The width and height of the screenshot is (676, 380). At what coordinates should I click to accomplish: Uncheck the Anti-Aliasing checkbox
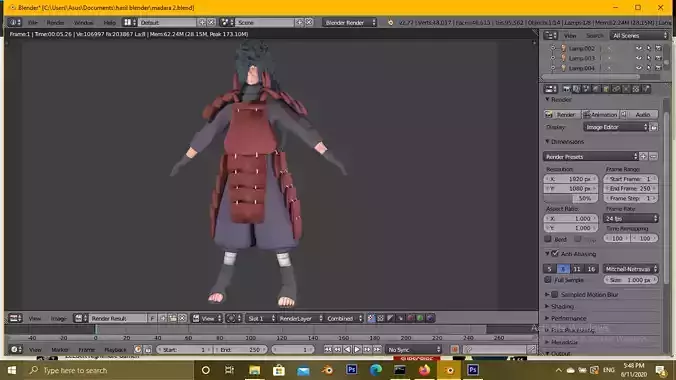(x=555, y=254)
